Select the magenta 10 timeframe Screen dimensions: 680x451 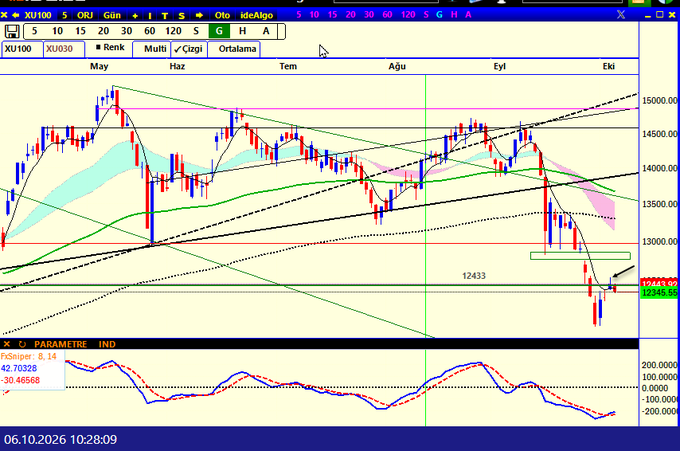point(314,15)
